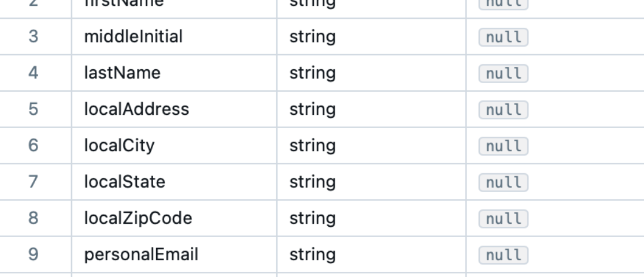Click the localCity field name cell
644x277 pixels.
174,145
